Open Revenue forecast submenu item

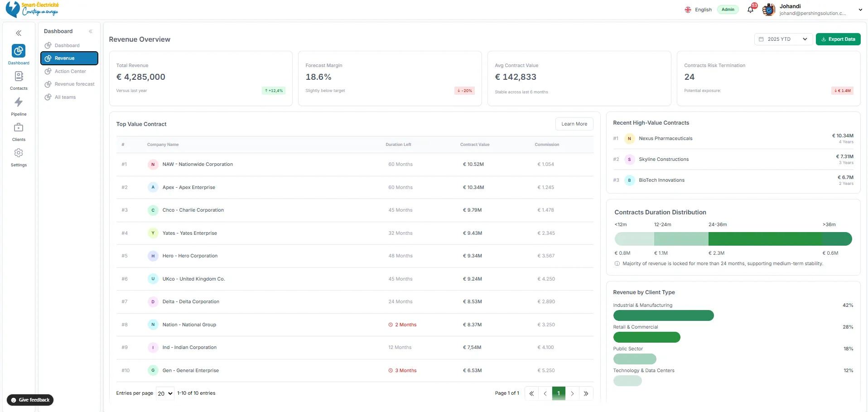coord(69,84)
